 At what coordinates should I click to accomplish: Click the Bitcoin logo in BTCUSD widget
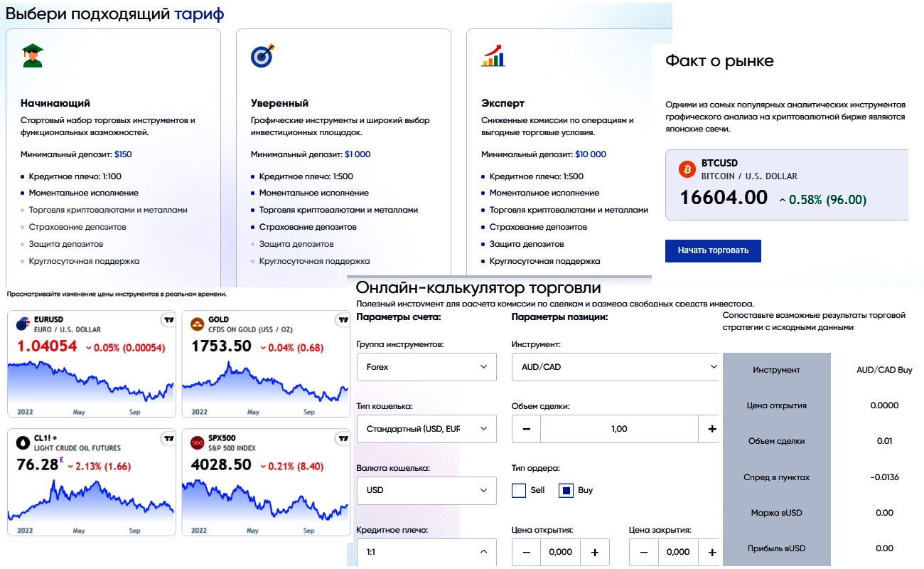point(687,169)
